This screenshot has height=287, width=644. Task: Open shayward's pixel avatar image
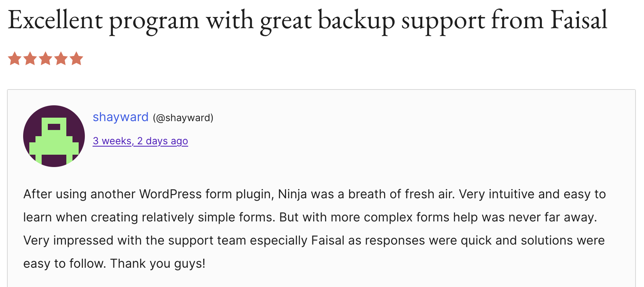point(54,136)
